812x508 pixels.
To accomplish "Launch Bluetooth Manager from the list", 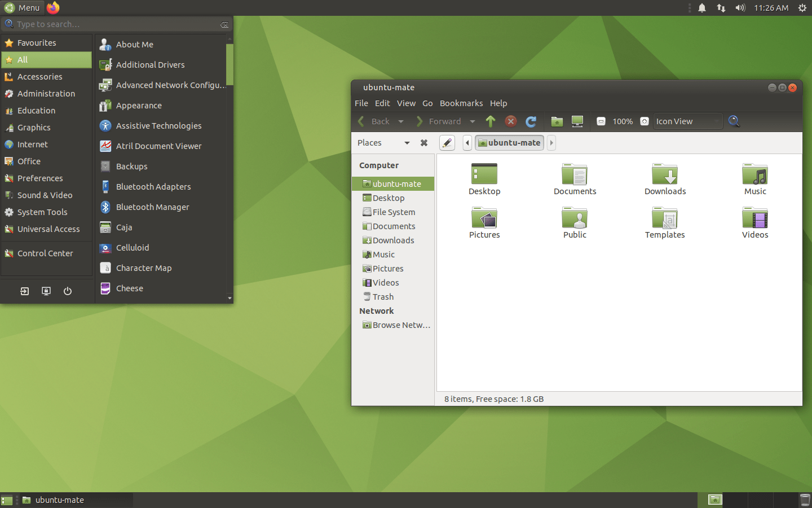I will (x=161, y=207).
